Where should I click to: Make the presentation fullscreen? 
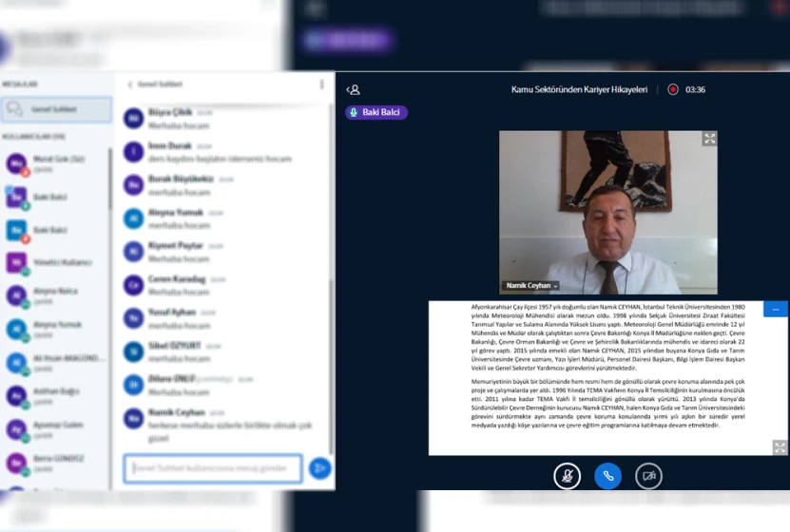pyautogui.click(x=780, y=447)
